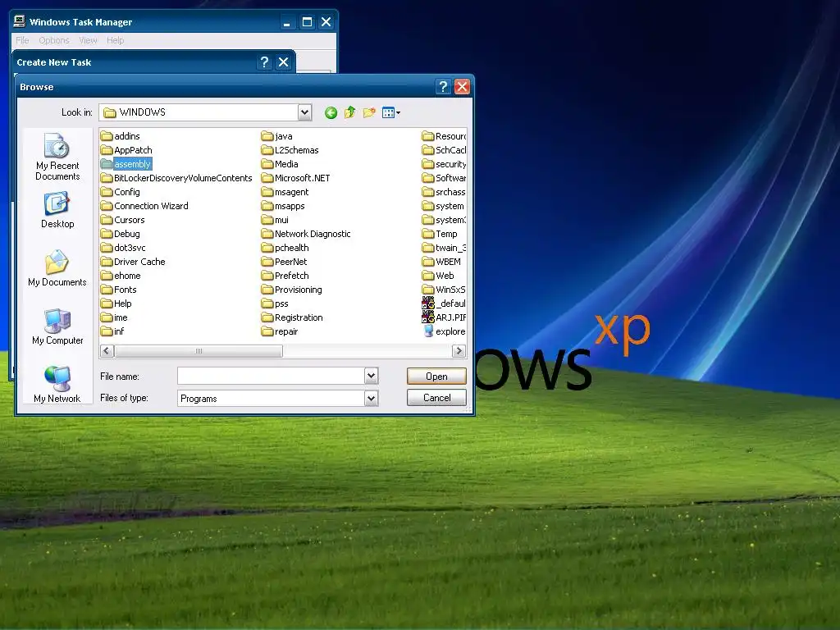840x630 pixels.
Task: Close the Create New Task dialog
Action: click(x=283, y=62)
